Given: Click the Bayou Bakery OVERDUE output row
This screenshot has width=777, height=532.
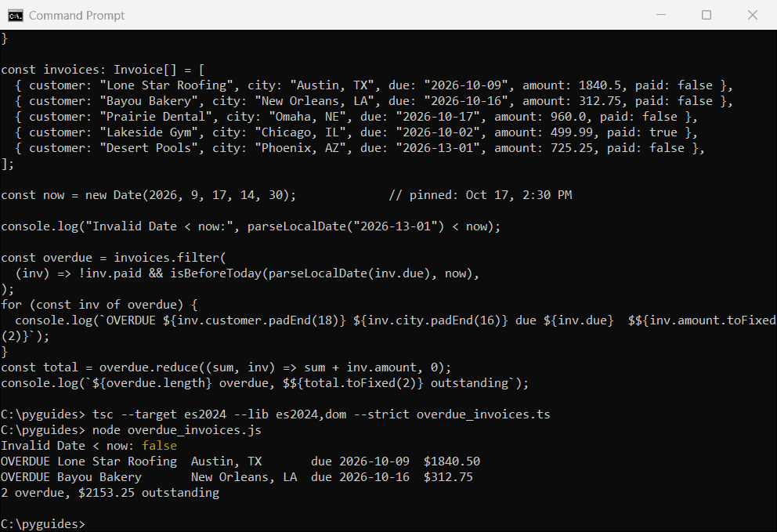Looking at the screenshot, I should pos(237,477).
